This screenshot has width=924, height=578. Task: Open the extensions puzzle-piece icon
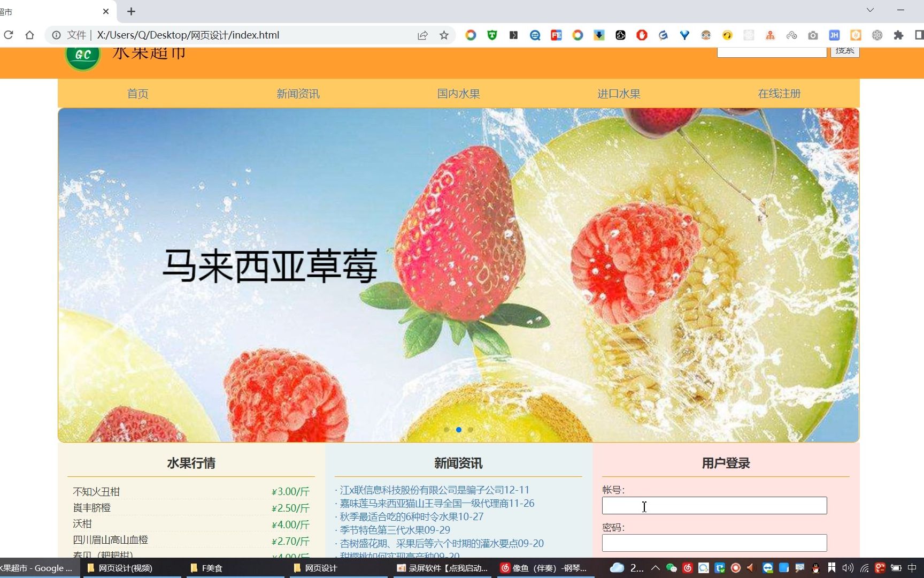click(899, 35)
